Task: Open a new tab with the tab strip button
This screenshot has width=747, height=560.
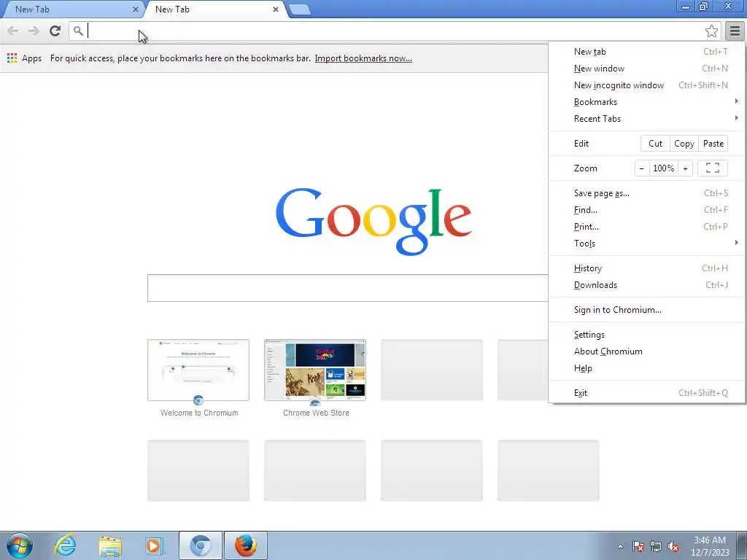Action: click(300, 9)
